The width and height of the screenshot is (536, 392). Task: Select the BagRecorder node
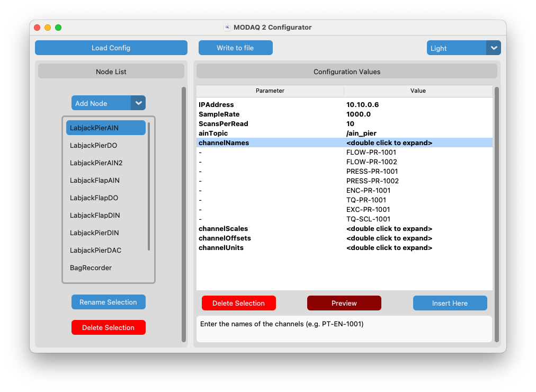tap(91, 268)
